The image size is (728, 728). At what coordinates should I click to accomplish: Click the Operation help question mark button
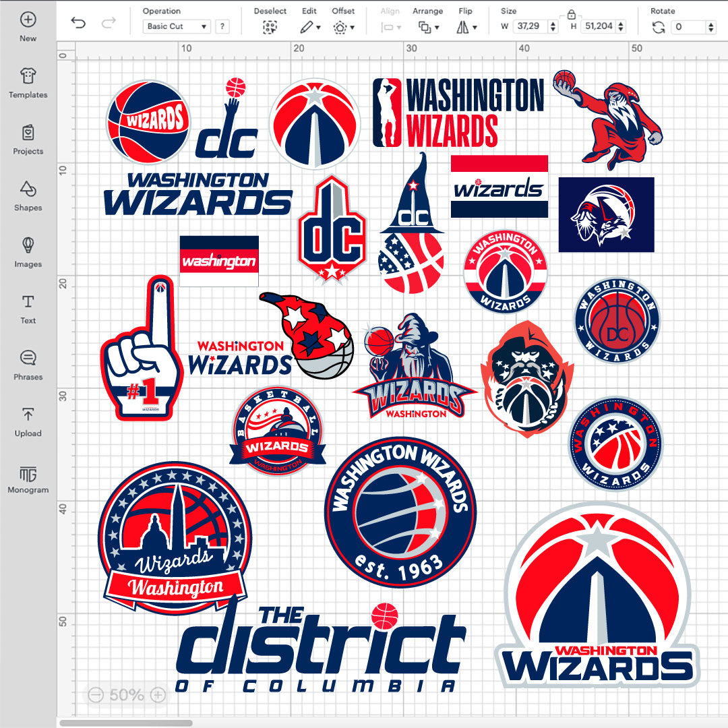click(222, 26)
